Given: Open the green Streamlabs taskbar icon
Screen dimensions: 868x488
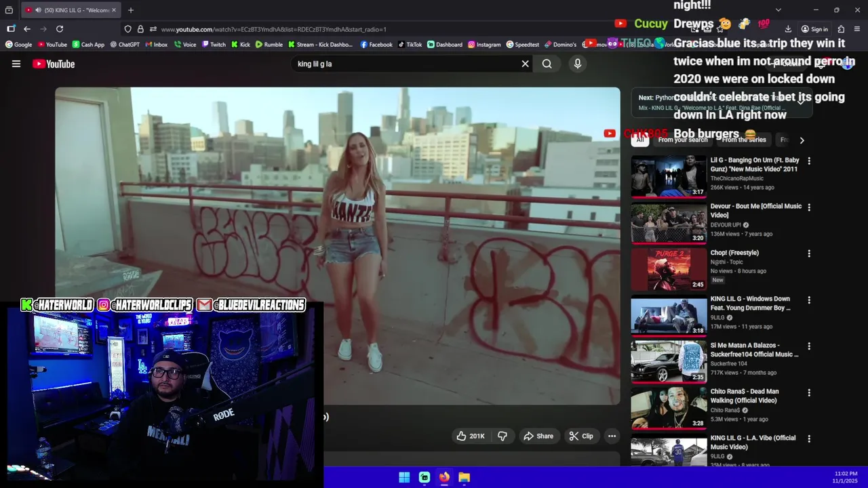Looking at the screenshot, I should pyautogui.click(x=425, y=477).
